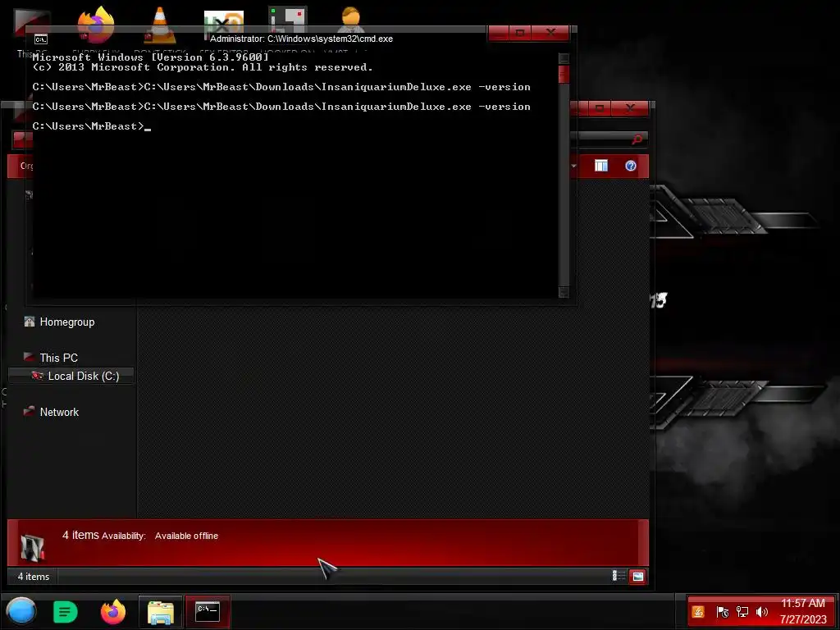
Task: Click the cmd window title bar text
Action: [x=301, y=39]
